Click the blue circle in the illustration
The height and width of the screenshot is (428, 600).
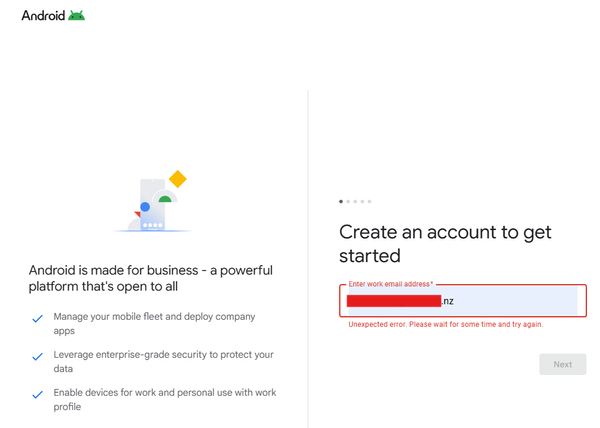(x=145, y=207)
